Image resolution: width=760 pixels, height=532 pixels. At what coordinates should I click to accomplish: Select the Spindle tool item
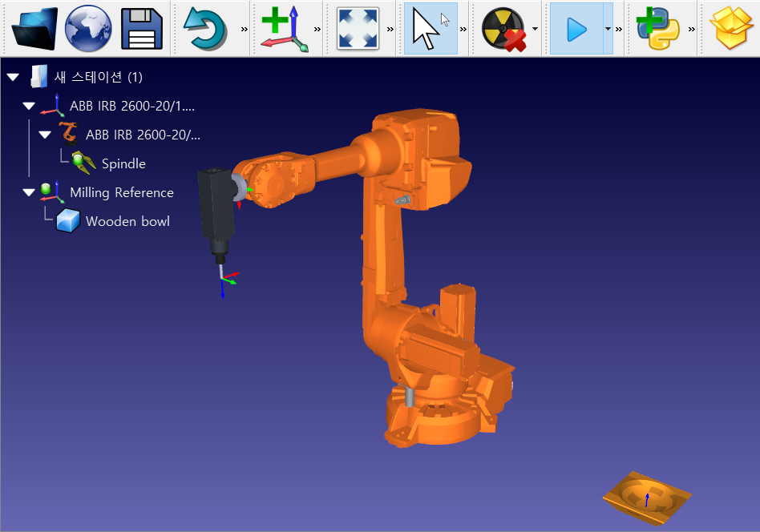[x=123, y=163]
